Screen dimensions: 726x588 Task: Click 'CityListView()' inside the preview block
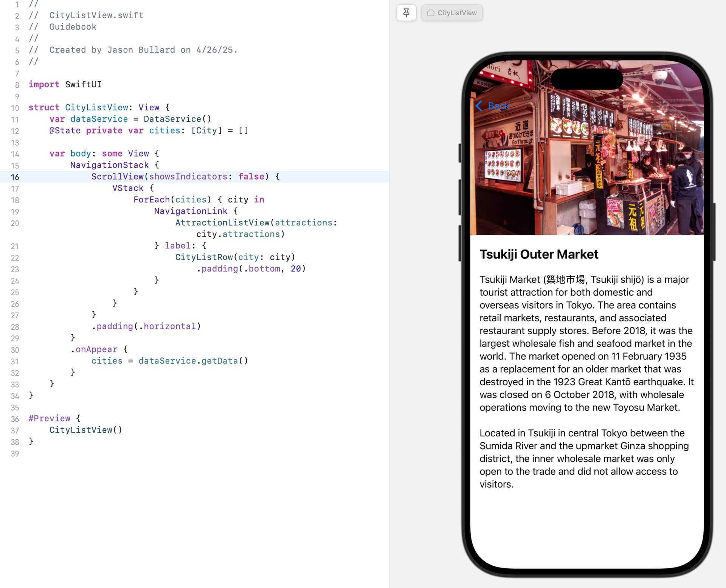click(86, 430)
